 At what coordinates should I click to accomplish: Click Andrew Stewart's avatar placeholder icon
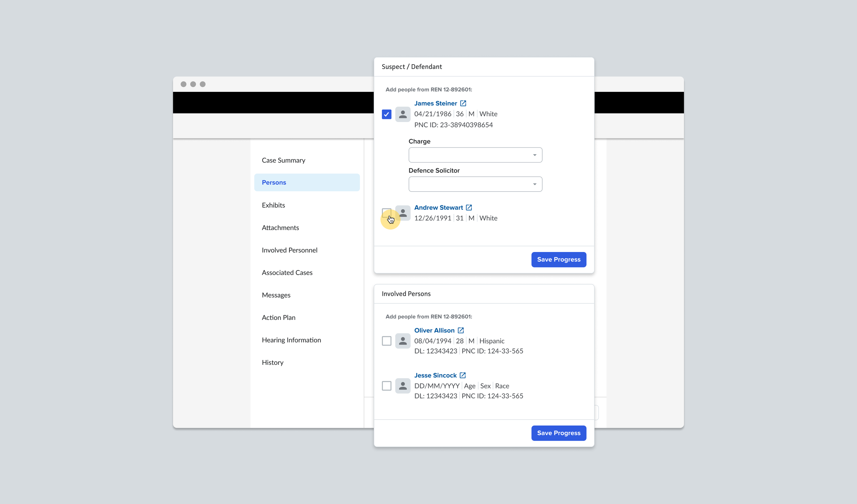point(403,213)
